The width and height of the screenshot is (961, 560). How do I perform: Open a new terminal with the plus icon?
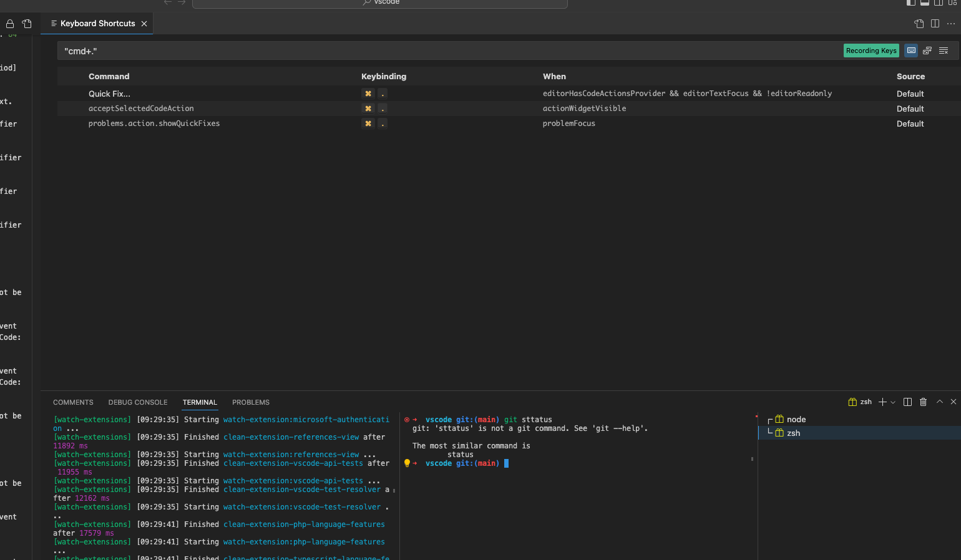[882, 402]
